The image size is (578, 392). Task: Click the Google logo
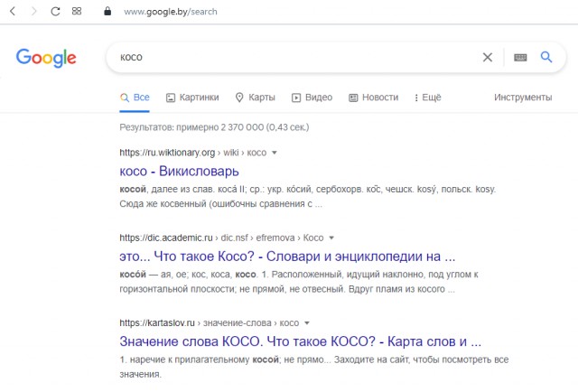[46, 58]
